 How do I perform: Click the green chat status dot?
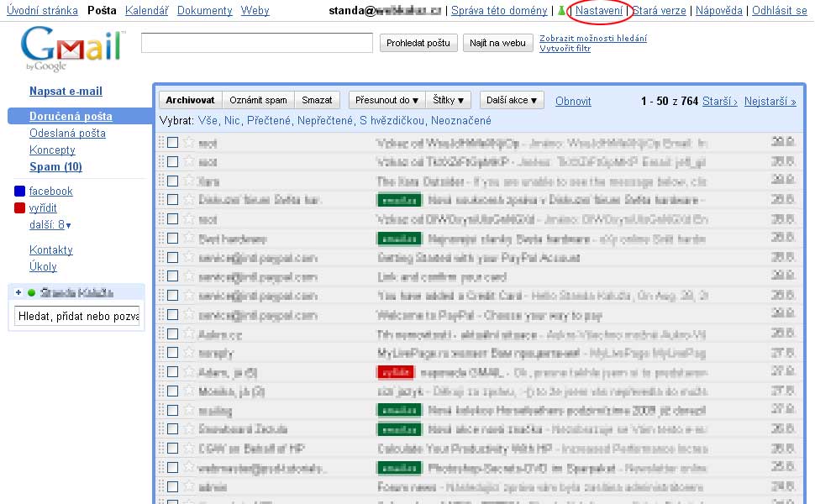pos(31,292)
